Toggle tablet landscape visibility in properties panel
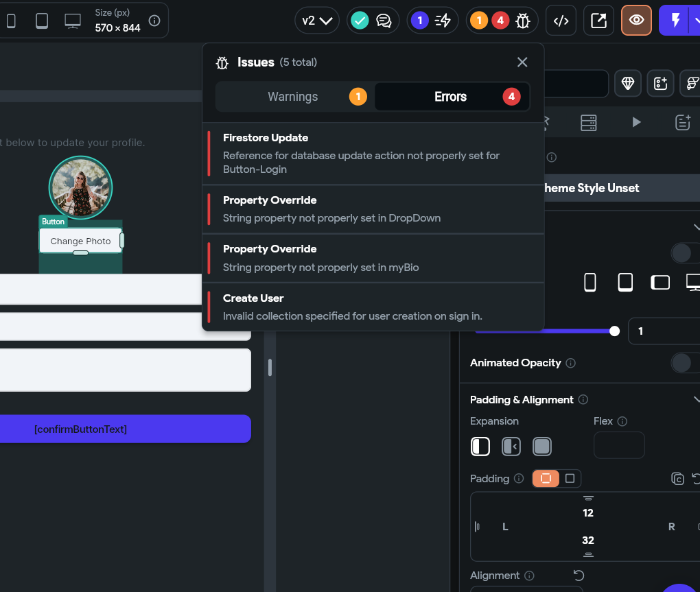 click(x=660, y=283)
